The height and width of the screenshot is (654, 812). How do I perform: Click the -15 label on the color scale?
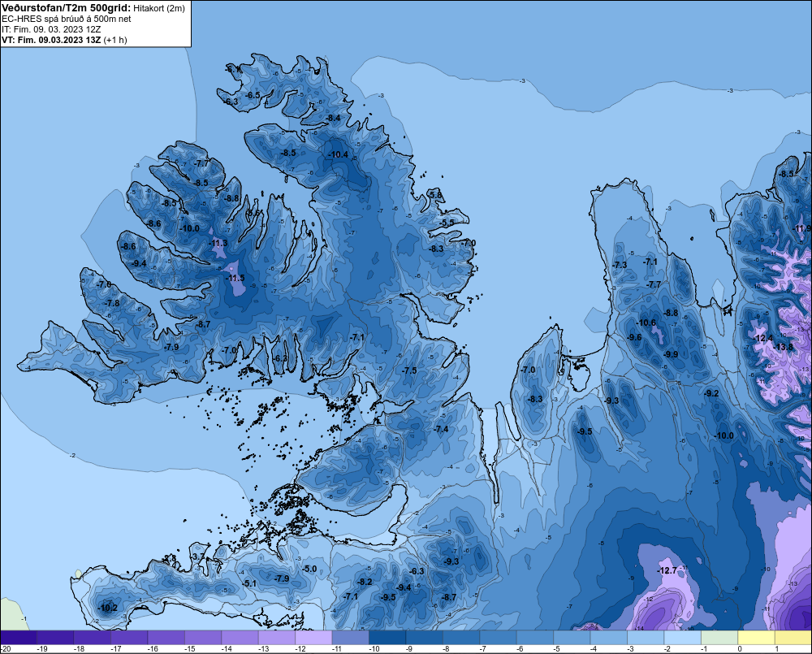pos(191,649)
